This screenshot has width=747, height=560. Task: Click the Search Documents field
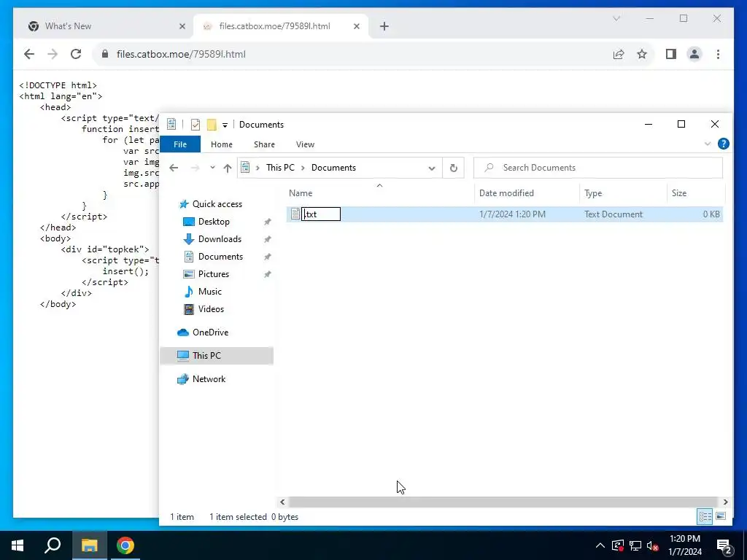click(598, 168)
